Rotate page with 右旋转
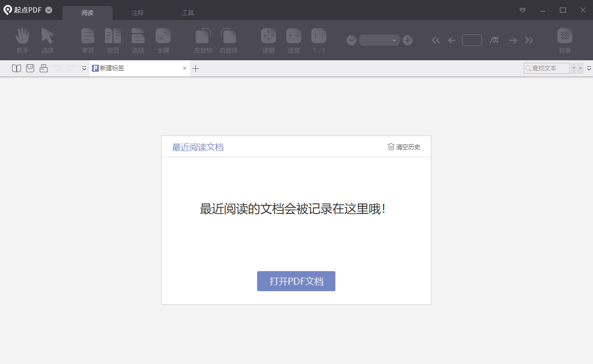This screenshot has height=364, width=593. coord(228,40)
